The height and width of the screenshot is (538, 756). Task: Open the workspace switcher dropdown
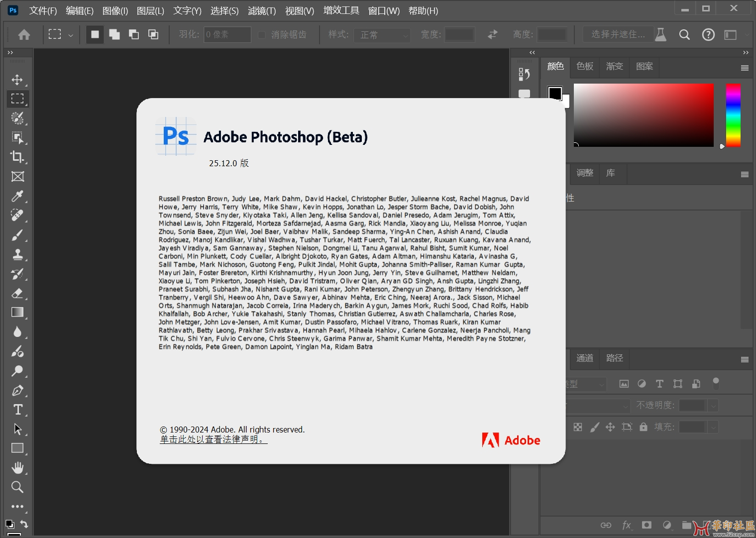coord(731,35)
